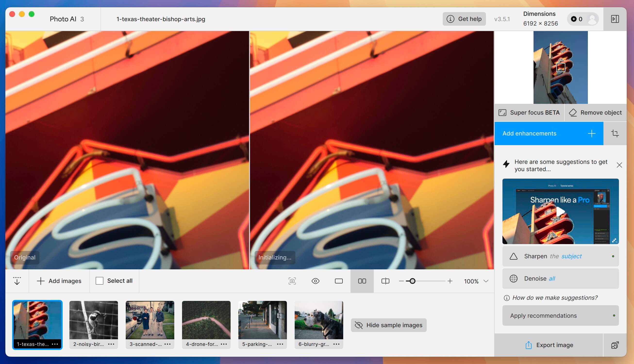Open options menu for 5-parking-...
Viewport: 634px width, 364px height.
point(280,344)
